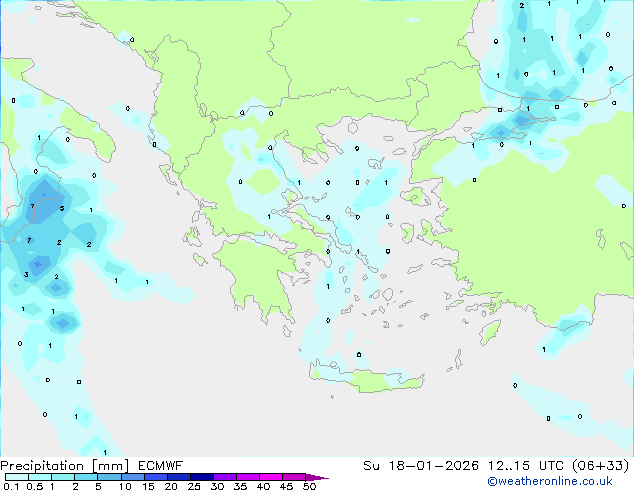
Task: Click the "Precipitation [mm]" title text
Action: click(64, 466)
